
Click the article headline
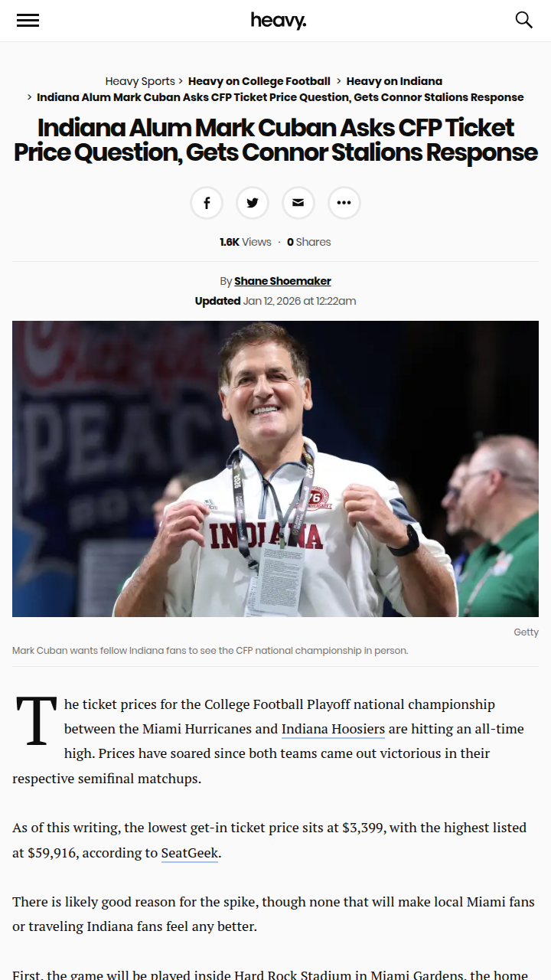pyautogui.click(x=275, y=140)
